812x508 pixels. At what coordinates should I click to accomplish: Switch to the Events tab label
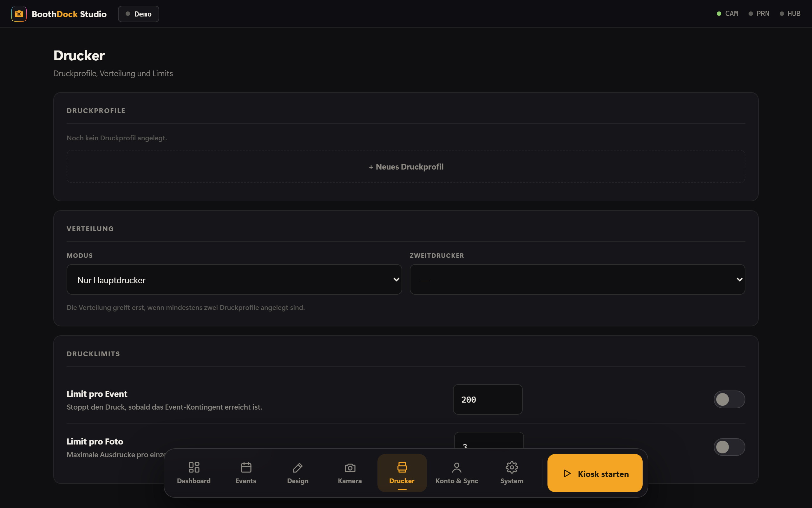click(246, 481)
